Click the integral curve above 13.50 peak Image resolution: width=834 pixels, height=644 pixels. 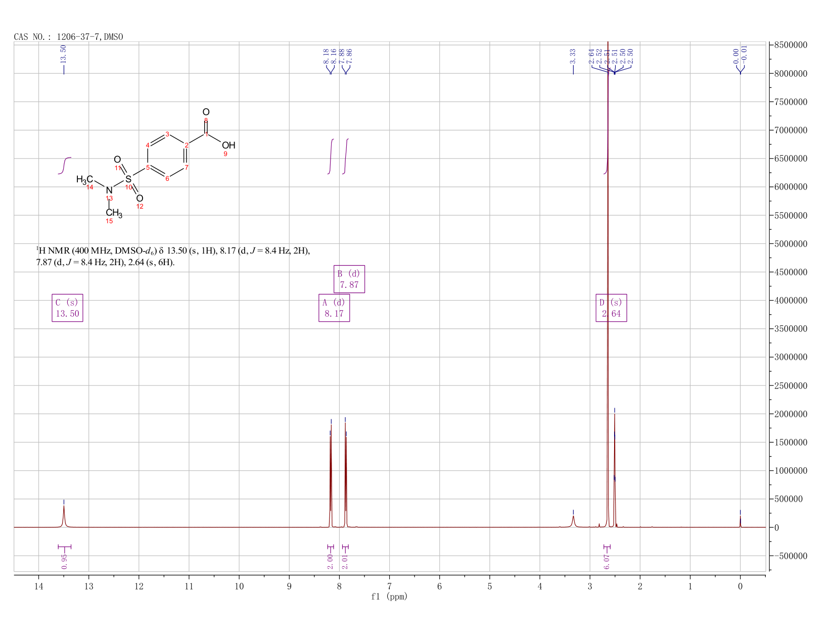click(x=64, y=166)
